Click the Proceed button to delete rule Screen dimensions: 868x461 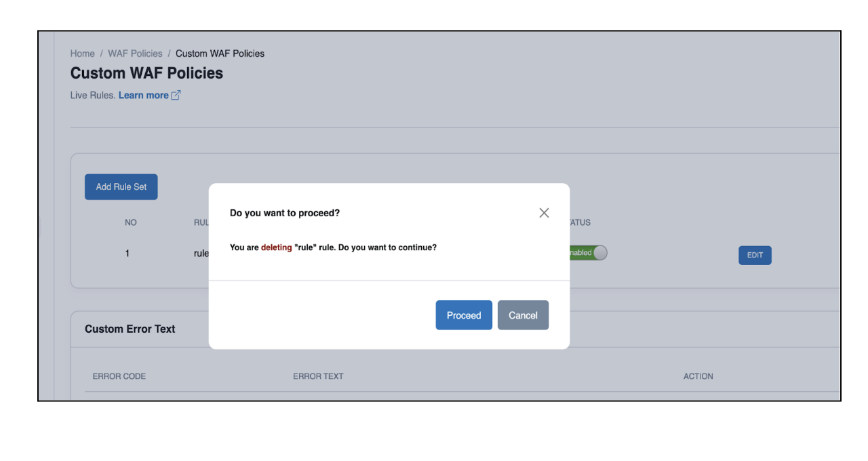click(464, 315)
